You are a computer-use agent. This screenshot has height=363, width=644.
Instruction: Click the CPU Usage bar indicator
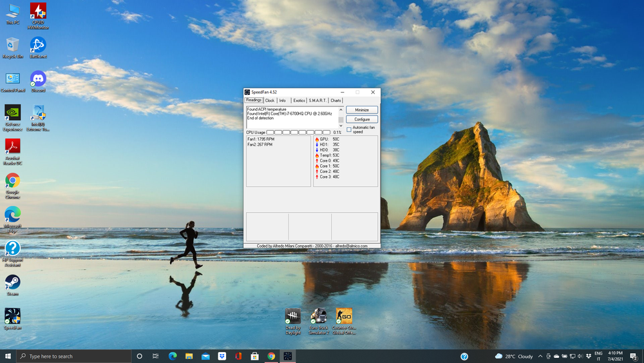[x=298, y=132]
